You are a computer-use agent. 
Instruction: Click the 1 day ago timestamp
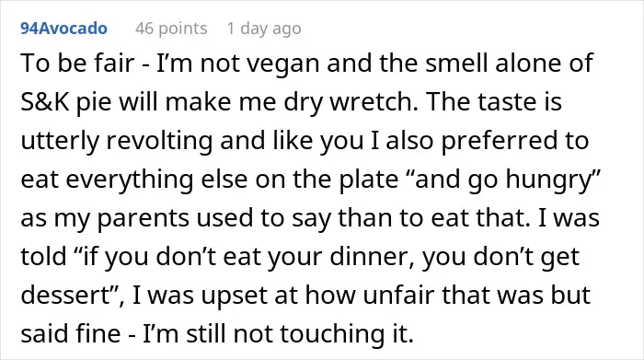click(264, 29)
